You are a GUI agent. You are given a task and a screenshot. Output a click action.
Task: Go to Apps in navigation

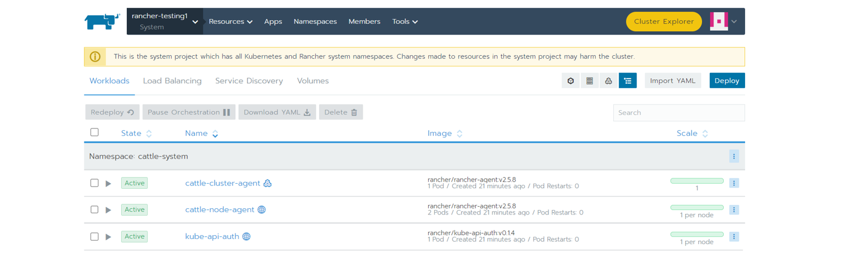(273, 21)
